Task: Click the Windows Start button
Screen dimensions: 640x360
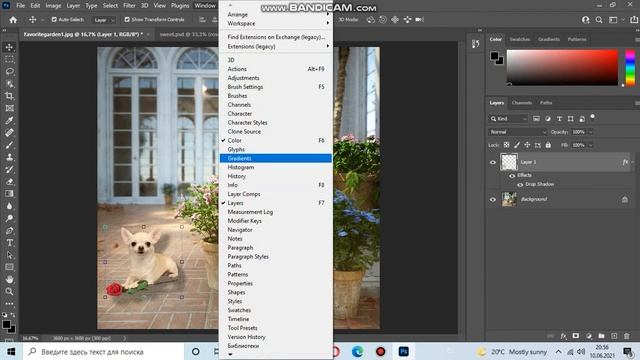Action: 11,351
